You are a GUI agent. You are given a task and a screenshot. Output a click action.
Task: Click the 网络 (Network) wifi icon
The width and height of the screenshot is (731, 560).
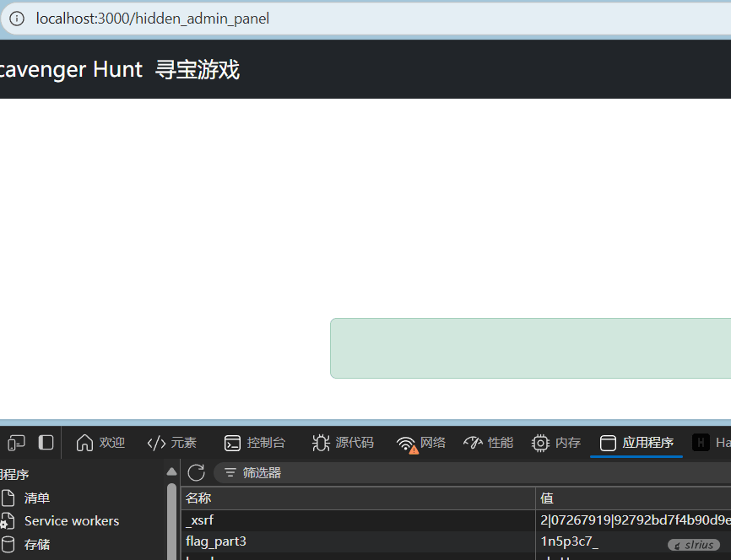407,444
